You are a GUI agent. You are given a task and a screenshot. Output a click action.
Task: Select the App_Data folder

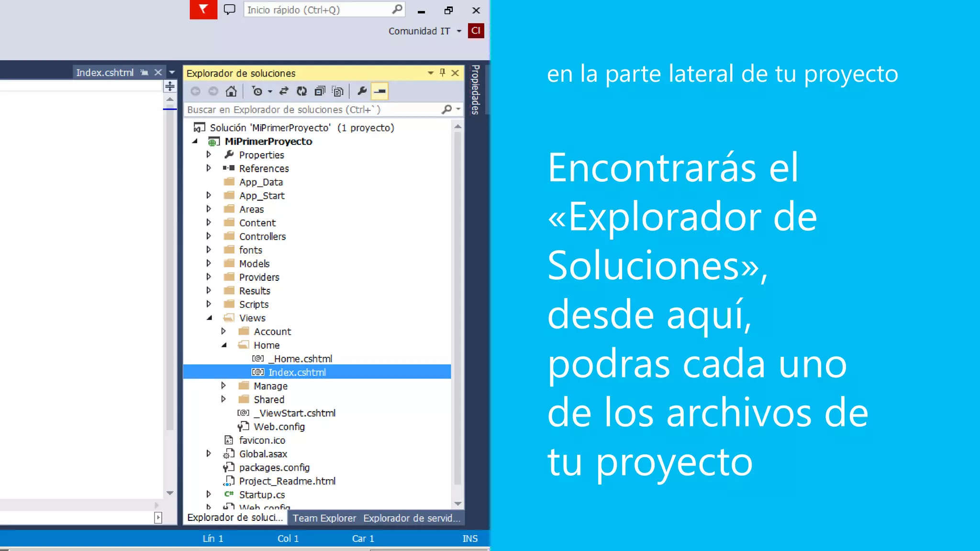coord(261,182)
